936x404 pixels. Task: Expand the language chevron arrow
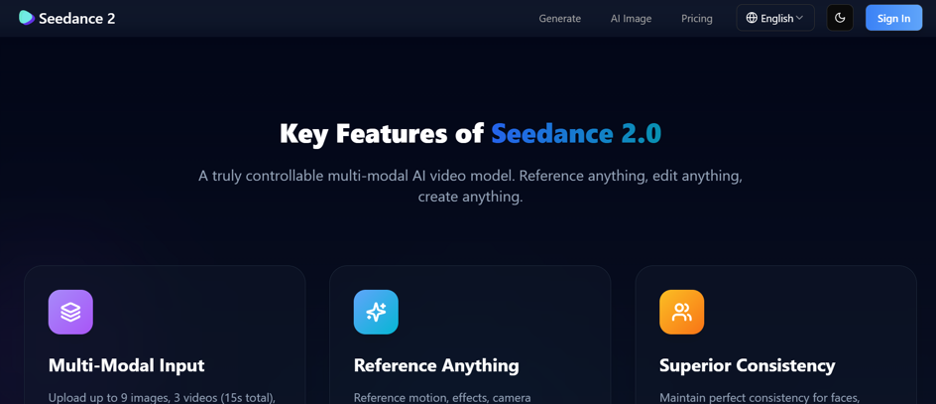click(800, 18)
